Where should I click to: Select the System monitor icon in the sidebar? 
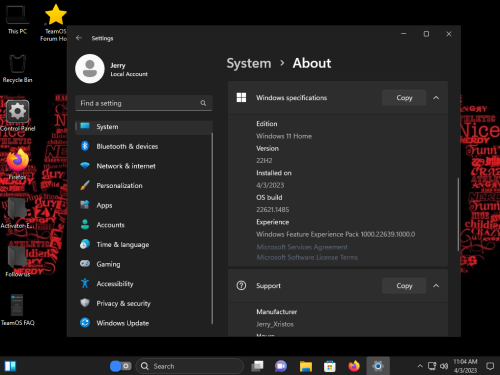[x=85, y=126]
